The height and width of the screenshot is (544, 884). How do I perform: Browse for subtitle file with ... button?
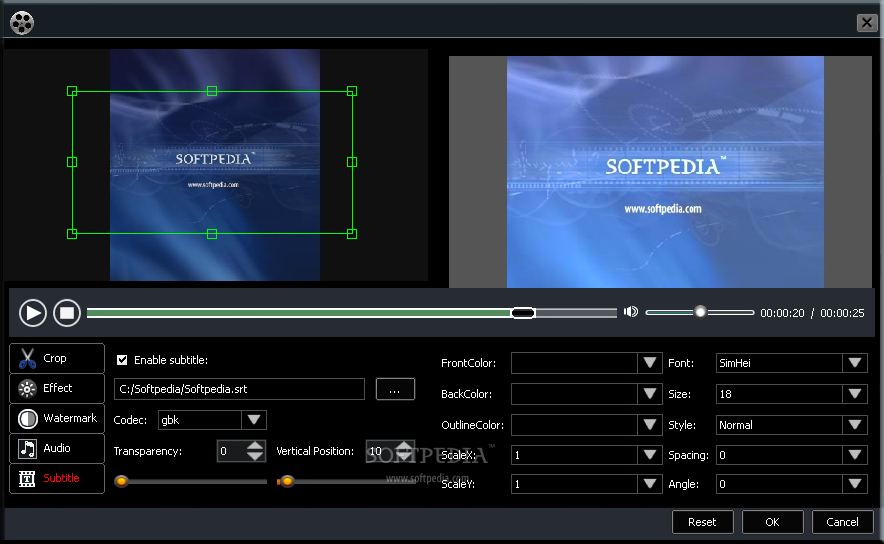coord(395,389)
